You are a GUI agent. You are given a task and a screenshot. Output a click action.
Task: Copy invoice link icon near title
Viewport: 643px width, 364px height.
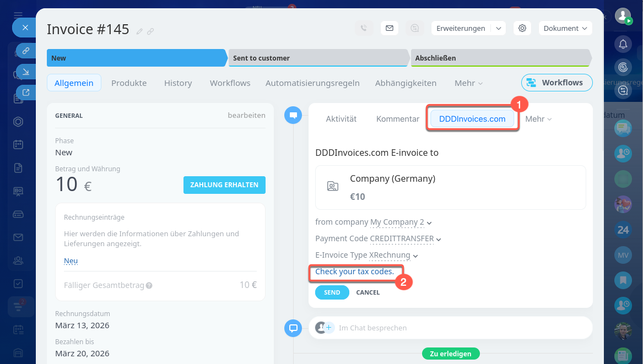[x=150, y=31]
